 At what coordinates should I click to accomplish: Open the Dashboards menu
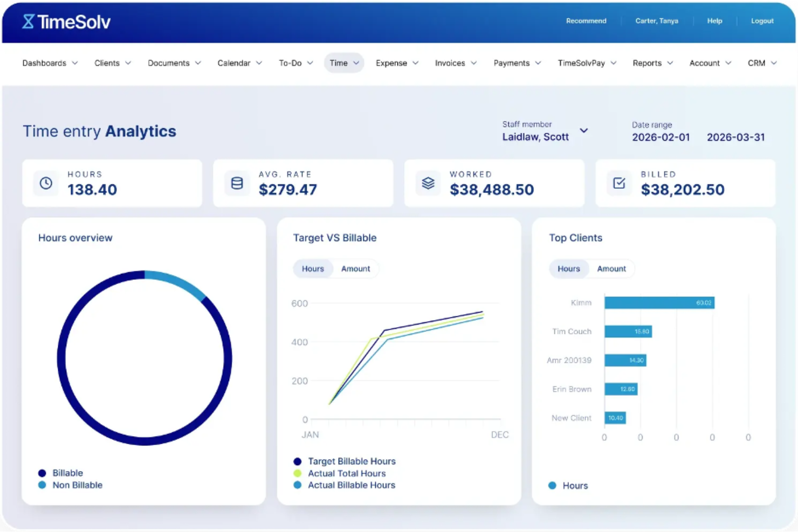click(50, 63)
